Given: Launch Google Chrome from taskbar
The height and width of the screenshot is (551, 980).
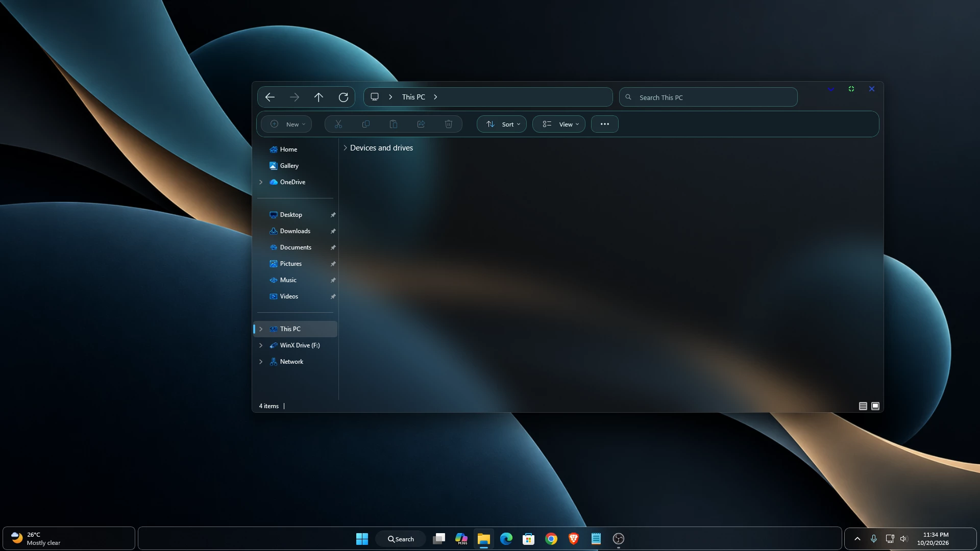Looking at the screenshot, I should tap(551, 539).
